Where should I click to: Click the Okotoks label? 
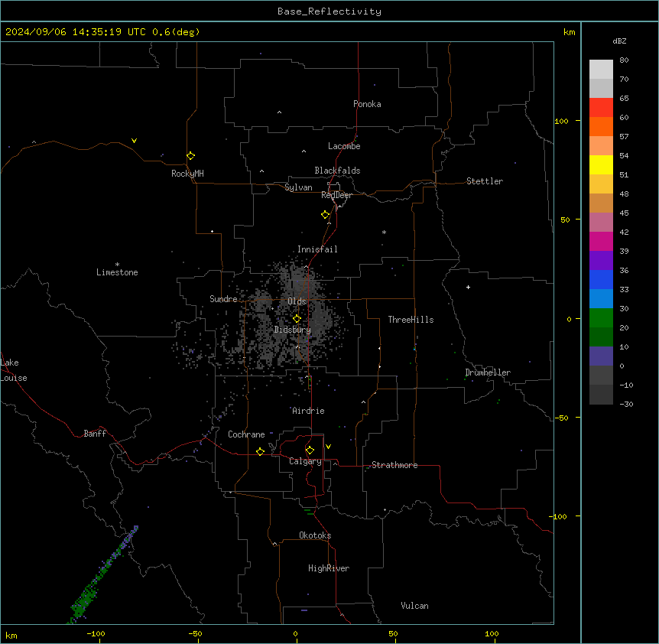[x=315, y=535]
